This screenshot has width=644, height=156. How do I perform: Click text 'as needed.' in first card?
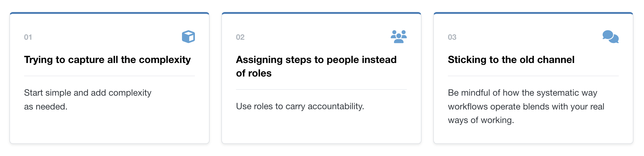(x=46, y=107)
